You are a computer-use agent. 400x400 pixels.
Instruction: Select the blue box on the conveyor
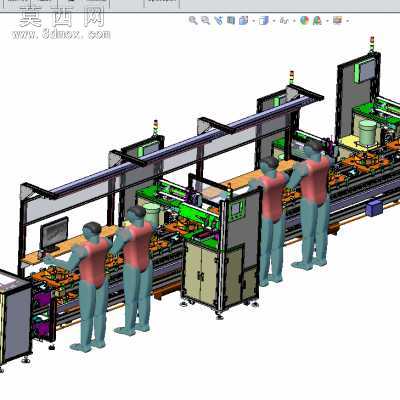[375, 208]
